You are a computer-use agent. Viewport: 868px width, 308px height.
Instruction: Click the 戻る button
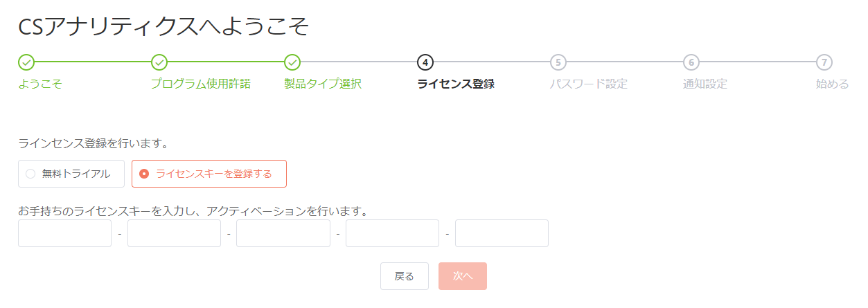[x=405, y=276]
